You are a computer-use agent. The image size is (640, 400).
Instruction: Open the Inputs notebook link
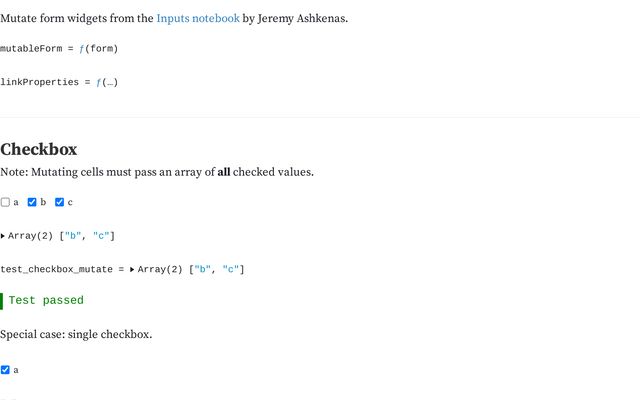(198, 18)
